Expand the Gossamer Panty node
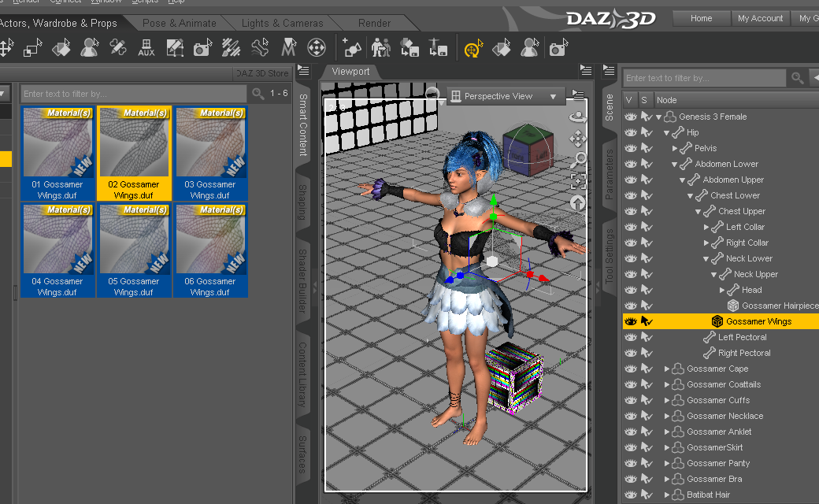The height and width of the screenshot is (504, 819). (667, 463)
